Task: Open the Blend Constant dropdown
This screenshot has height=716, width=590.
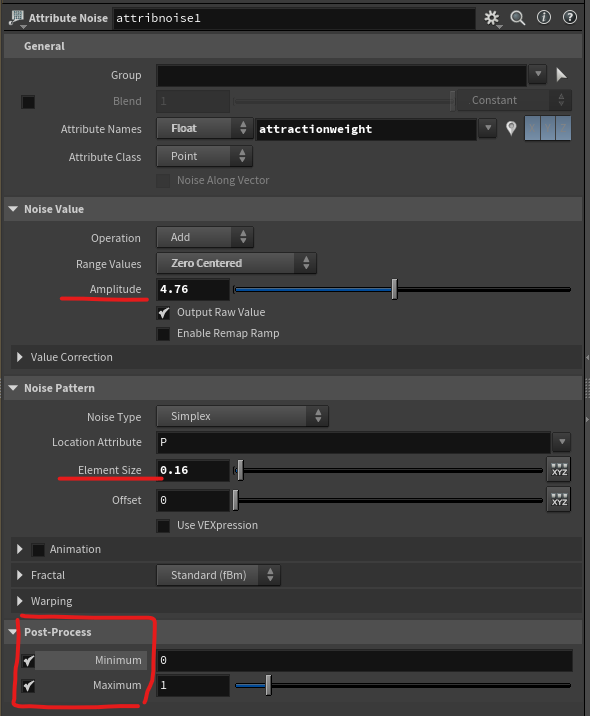Action: coord(515,100)
